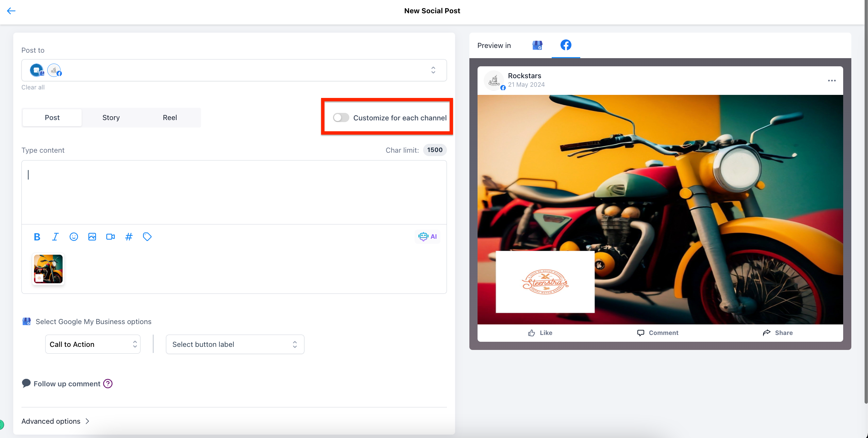868x438 pixels.
Task: Open the Select button label dropdown
Action: point(234,343)
